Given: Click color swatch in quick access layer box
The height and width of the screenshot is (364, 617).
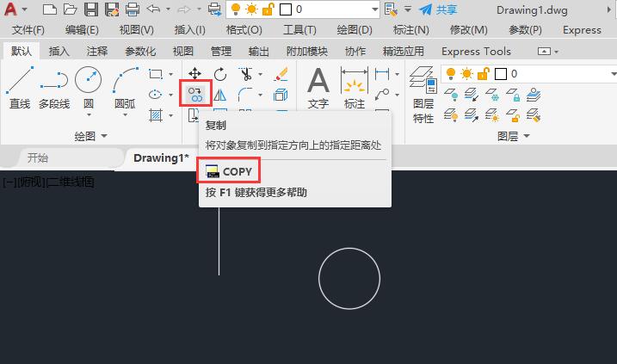Looking at the screenshot, I should tap(286, 9).
